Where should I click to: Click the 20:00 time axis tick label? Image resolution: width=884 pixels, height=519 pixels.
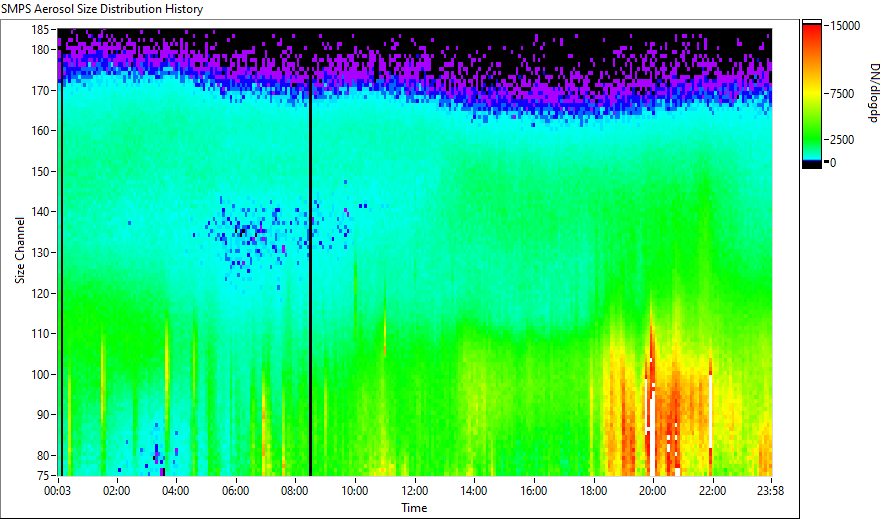click(x=652, y=491)
